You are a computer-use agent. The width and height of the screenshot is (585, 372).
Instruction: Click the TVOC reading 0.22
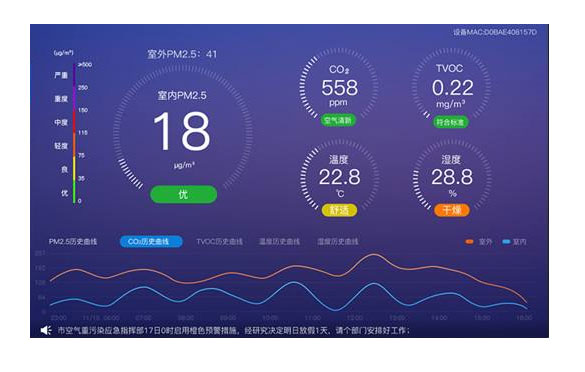pos(452,88)
